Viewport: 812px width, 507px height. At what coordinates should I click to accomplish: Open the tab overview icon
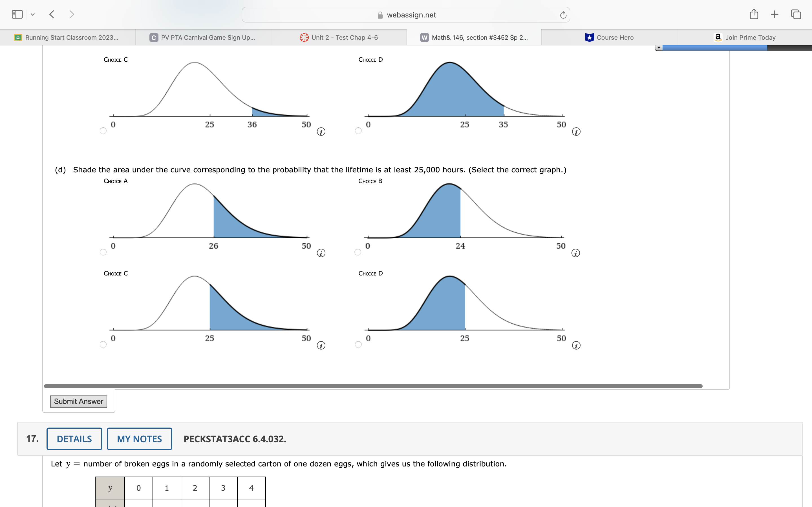796,14
